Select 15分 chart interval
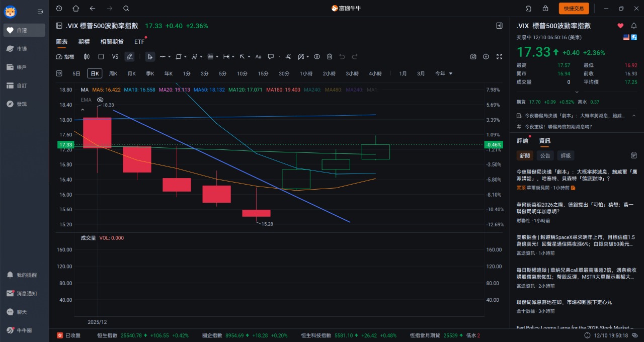 (x=263, y=73)
